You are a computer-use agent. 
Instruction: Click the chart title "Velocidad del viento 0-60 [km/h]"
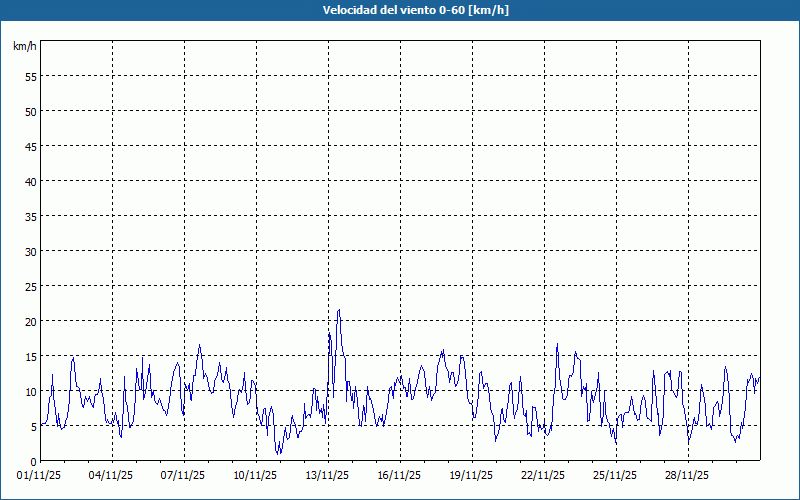point(400,10)
